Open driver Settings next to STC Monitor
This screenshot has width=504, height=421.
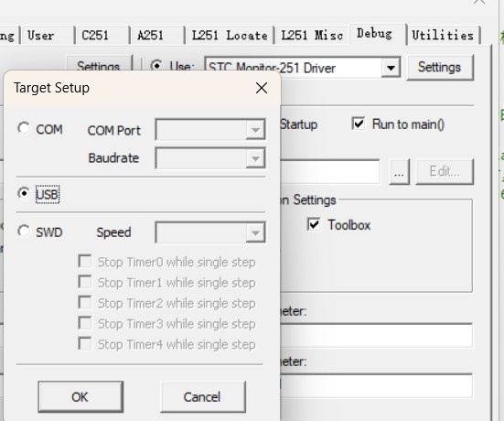[440, 67]
